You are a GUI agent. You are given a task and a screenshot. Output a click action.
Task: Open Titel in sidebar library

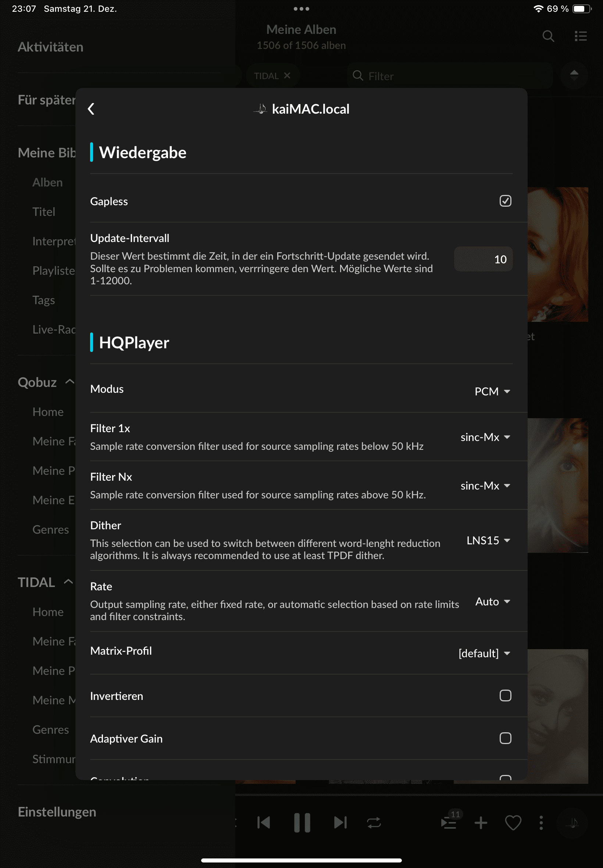coord(44,211)
